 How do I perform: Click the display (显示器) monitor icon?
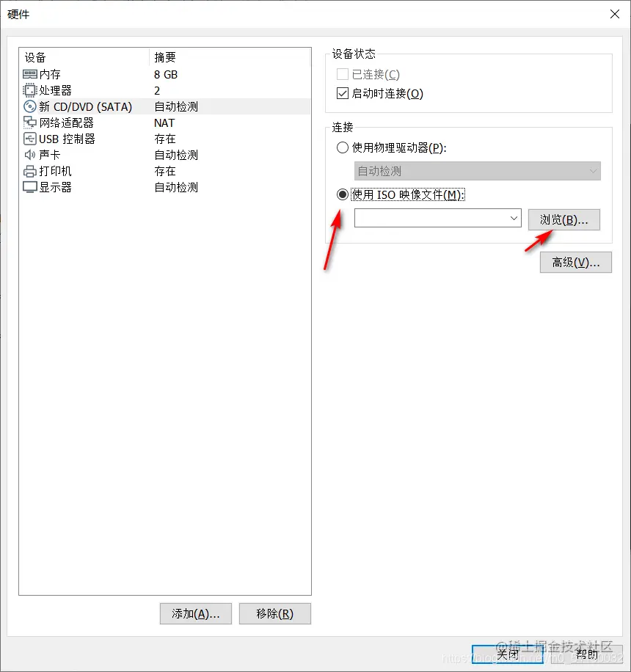[x=30, y=187]
